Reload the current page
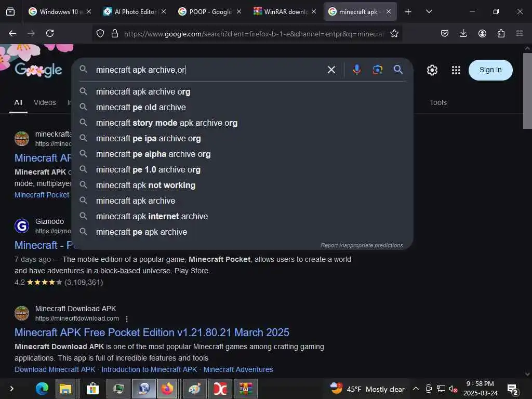This screenshot has width=532, height=399. [x=50, y=33]
